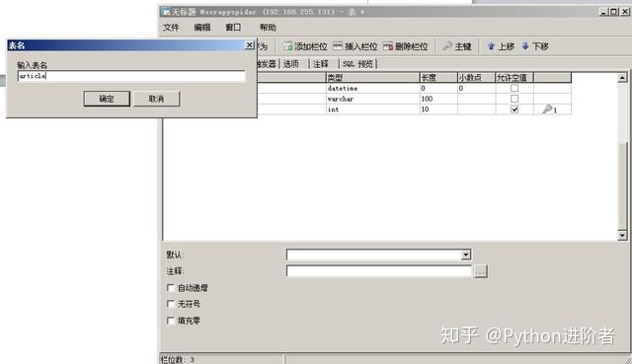Open the 默认 default value dropdown

click(465, 255)
